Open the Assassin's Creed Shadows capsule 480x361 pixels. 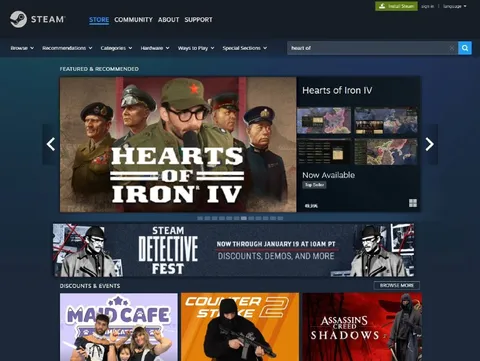point(362,327)
